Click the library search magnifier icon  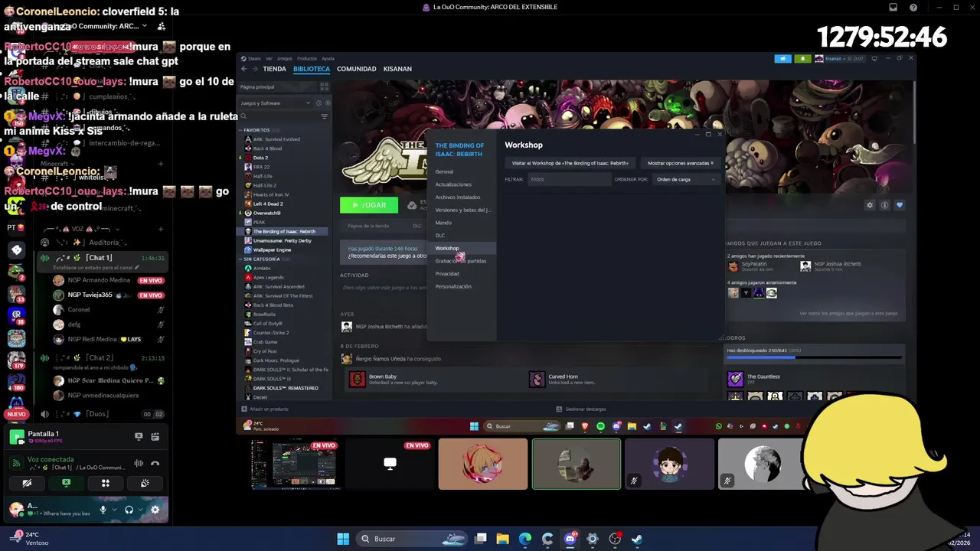pos(244,116)
